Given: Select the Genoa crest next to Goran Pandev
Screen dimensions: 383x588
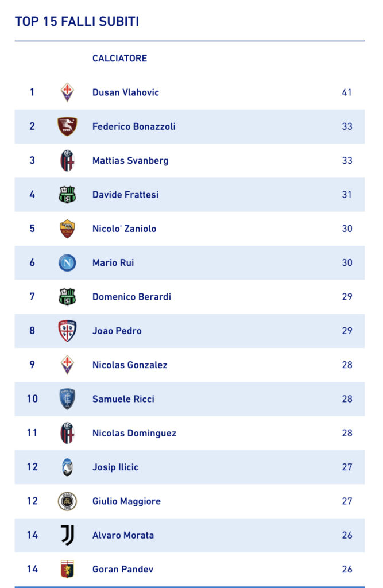Looking at the screenshot, I should pyautogui.click(x=67, y=569).
